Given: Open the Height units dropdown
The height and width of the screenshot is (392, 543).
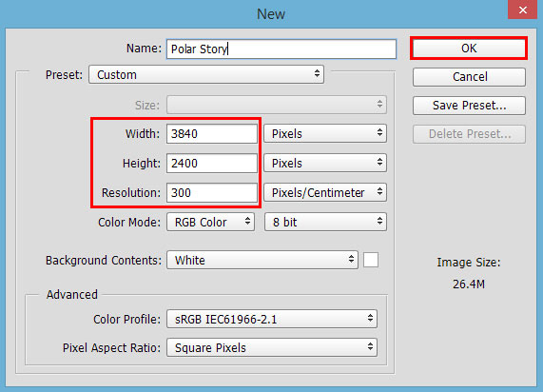Looking at the screenshot, I should 325,163.
